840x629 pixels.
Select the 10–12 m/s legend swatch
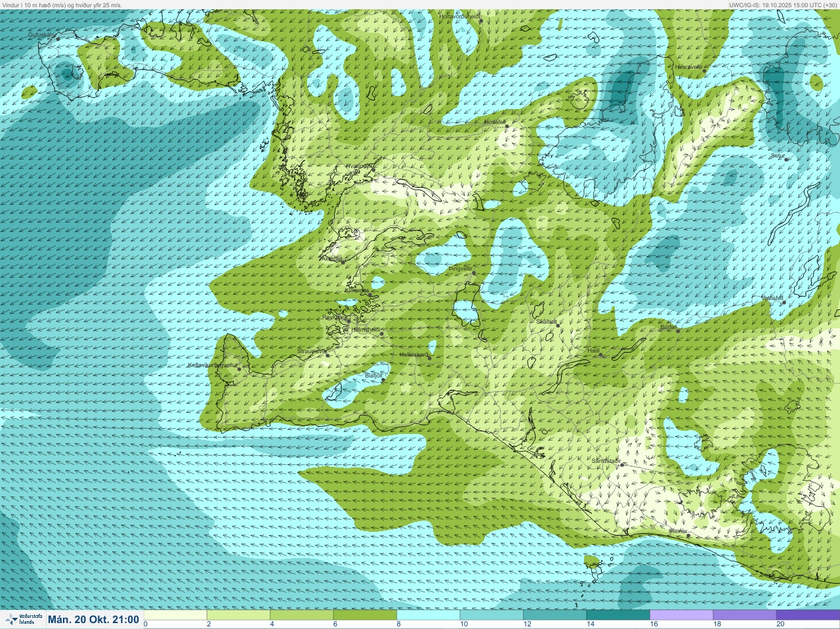492,615
